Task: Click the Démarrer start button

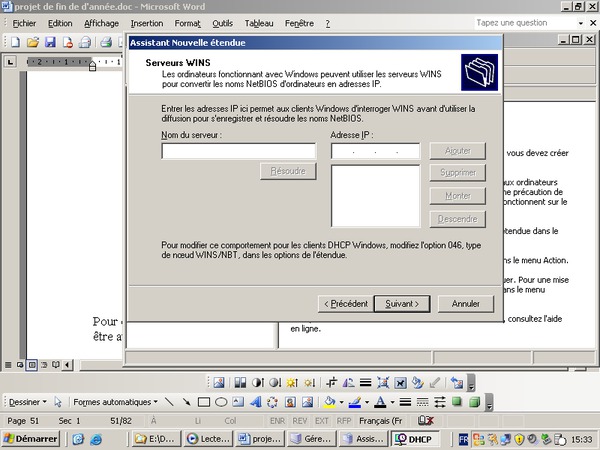Action: coord(30,439)
